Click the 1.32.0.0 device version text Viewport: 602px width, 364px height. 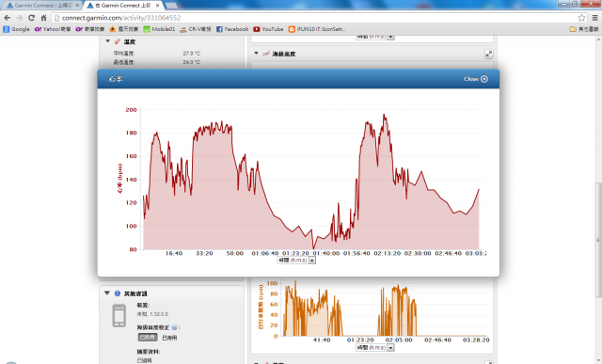159,314
